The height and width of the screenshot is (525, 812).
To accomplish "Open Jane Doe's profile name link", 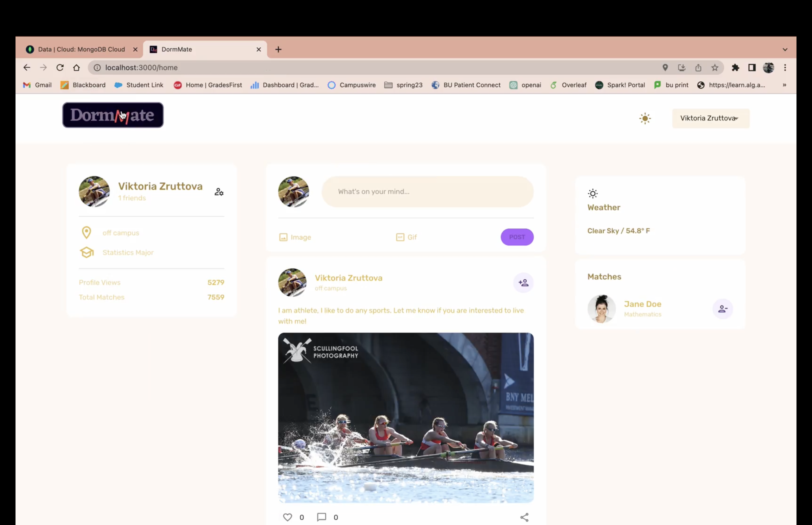I will (x=642, y=304).
